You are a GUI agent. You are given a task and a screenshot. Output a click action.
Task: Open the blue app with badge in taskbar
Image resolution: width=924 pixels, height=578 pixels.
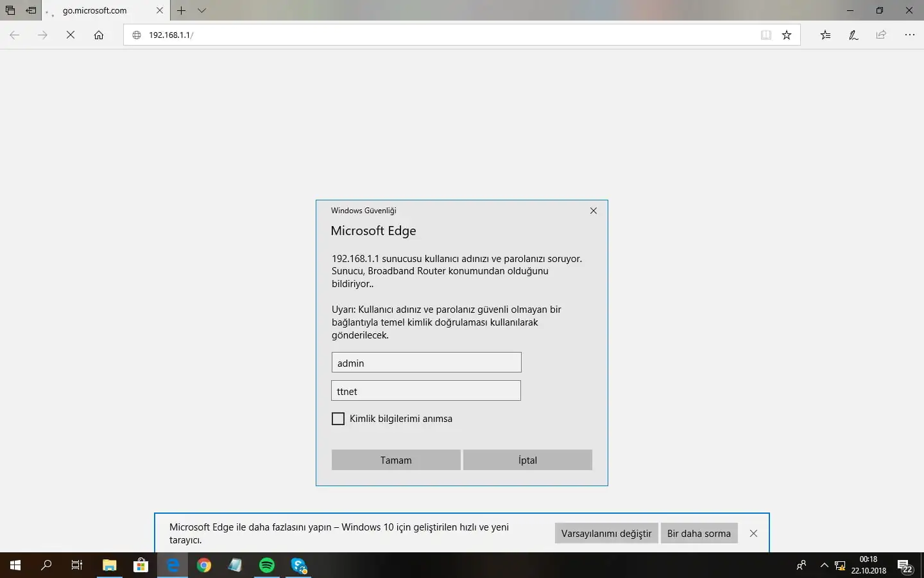pos(298,565)
